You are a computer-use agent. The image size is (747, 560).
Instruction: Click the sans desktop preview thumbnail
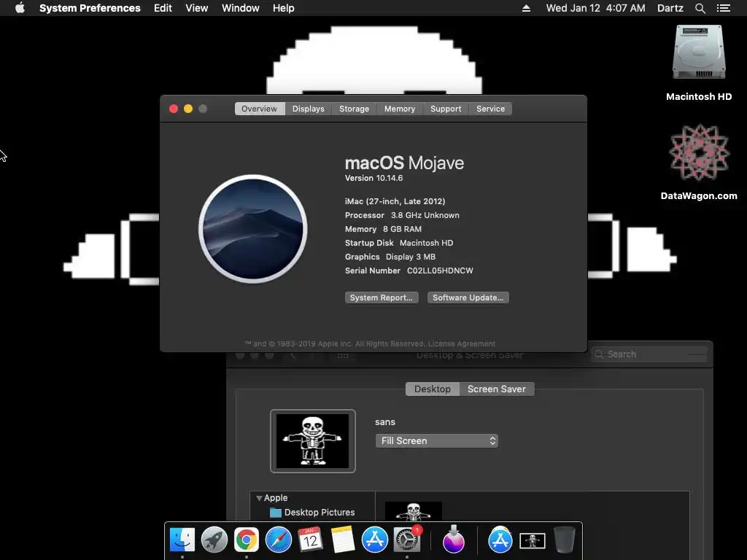pos(312,441)
